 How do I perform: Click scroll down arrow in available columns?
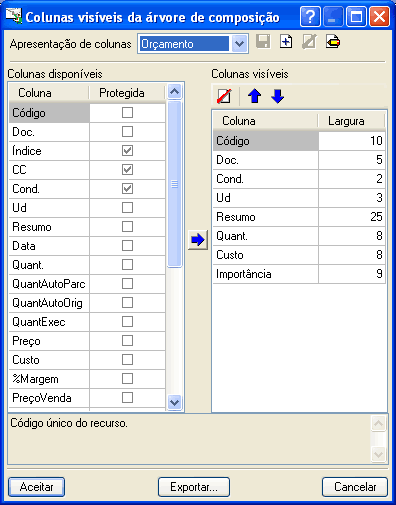coord(175,403)
